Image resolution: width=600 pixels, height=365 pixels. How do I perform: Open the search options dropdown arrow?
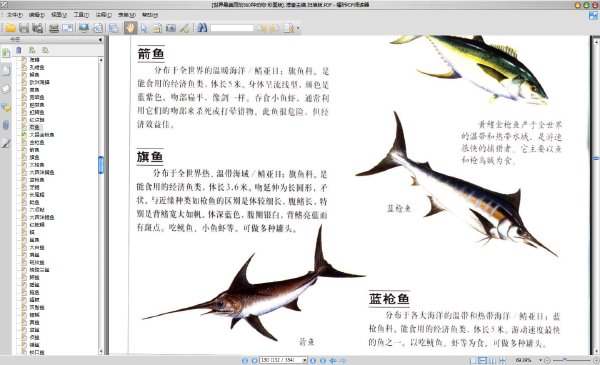[x=298, y=28]
